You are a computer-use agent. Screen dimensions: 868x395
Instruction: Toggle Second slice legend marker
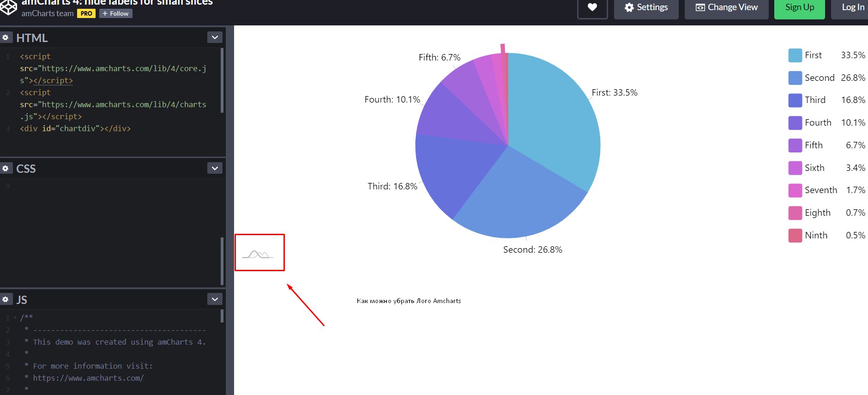click(795, 78)
